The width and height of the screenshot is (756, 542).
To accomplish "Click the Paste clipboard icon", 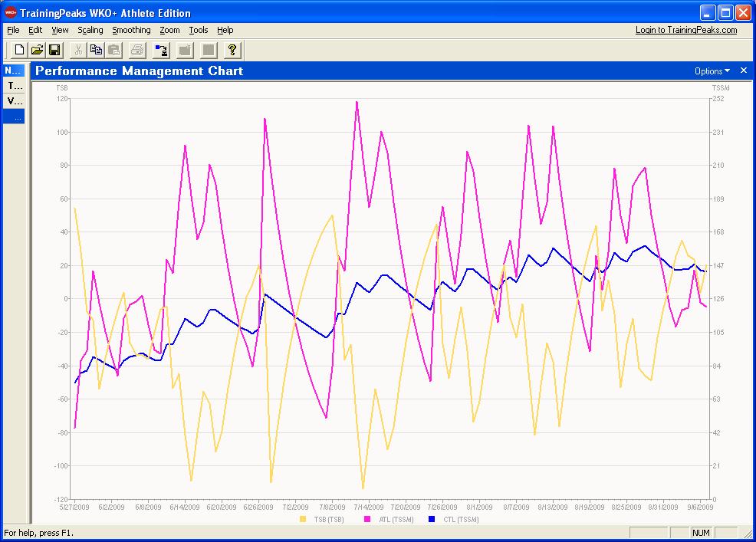I will pyautogui.click(x=113, y=50).
